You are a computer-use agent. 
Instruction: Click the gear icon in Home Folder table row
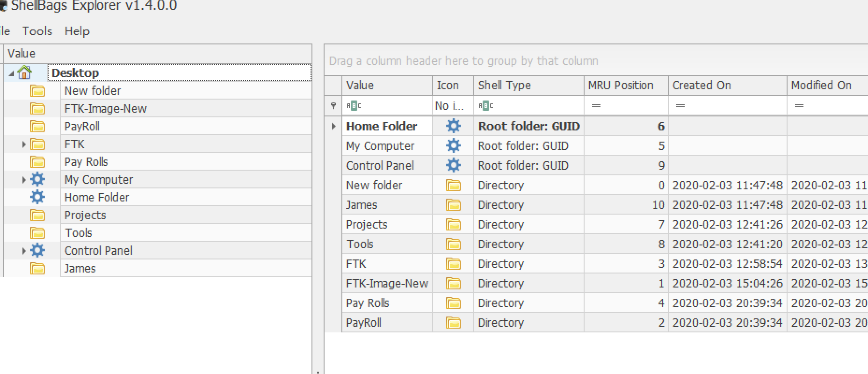(453, 126)
